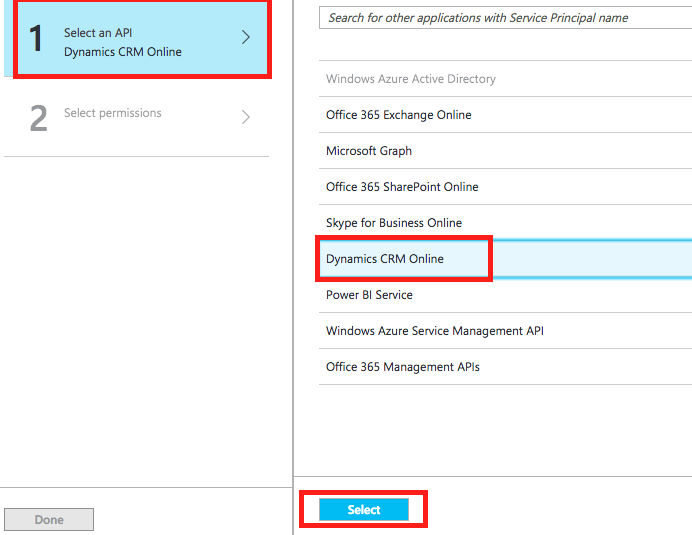Choose Windows Azure Active Directory API
This screenshot has width=692, height=535.
[x=505, y=79]
